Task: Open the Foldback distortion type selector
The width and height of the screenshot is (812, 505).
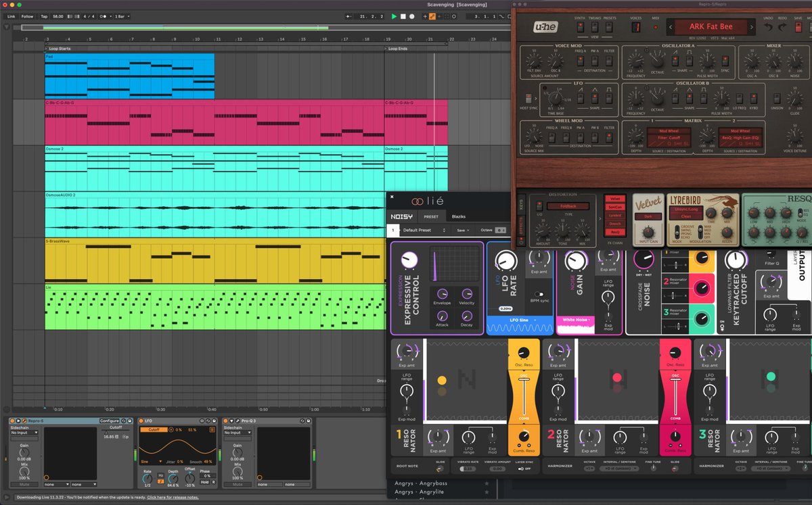Action: [568, 206]
